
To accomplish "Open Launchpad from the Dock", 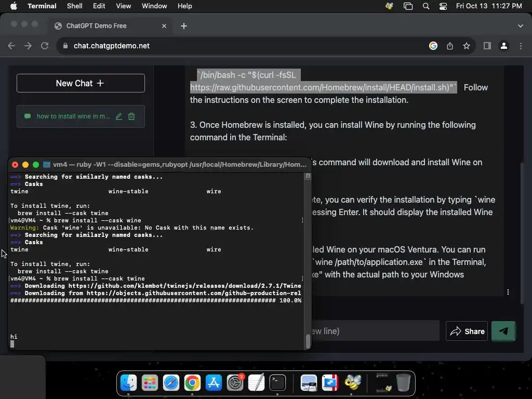I will (x=150, y=383).
